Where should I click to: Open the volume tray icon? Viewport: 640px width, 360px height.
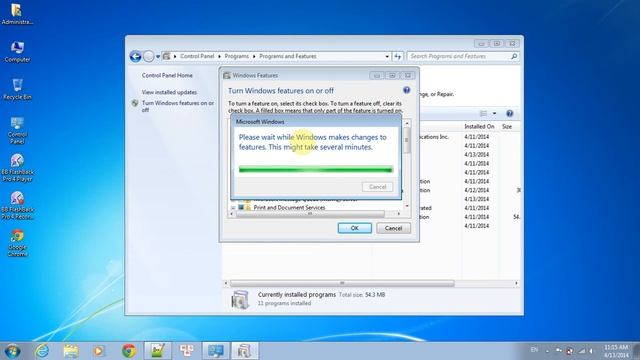pyautogui.click(x=591, y=351)
